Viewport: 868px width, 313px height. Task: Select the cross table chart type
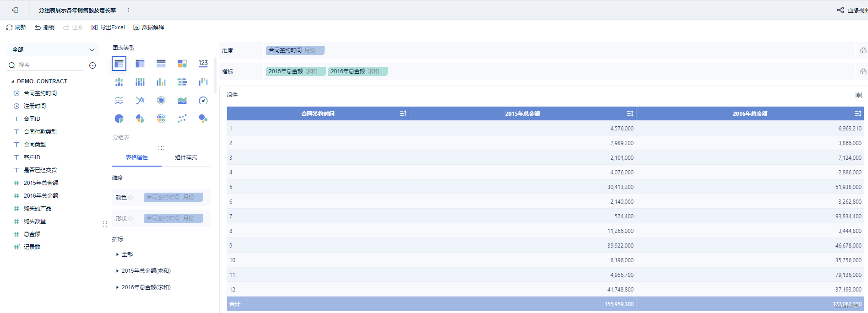(x=140, y=64)
